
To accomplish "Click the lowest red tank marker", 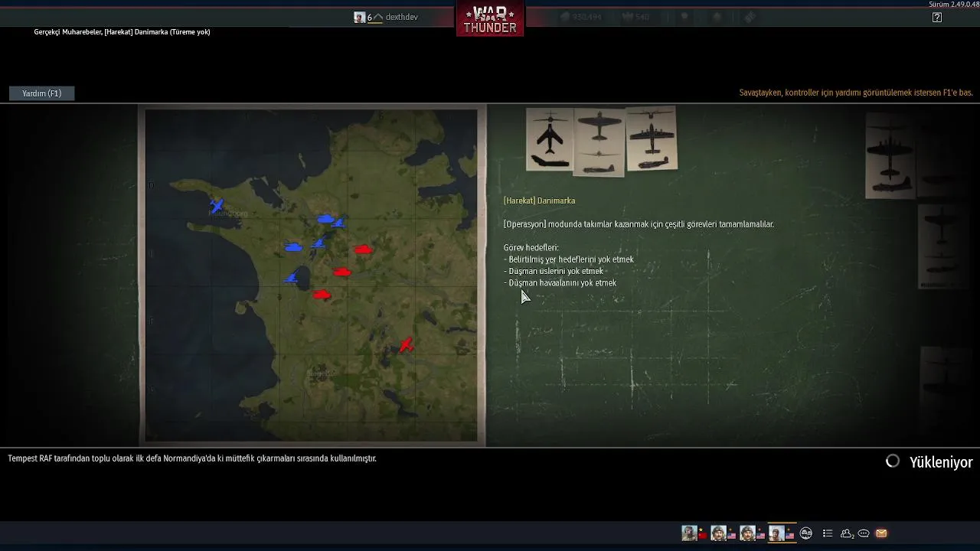I will (x=322, y=295).
